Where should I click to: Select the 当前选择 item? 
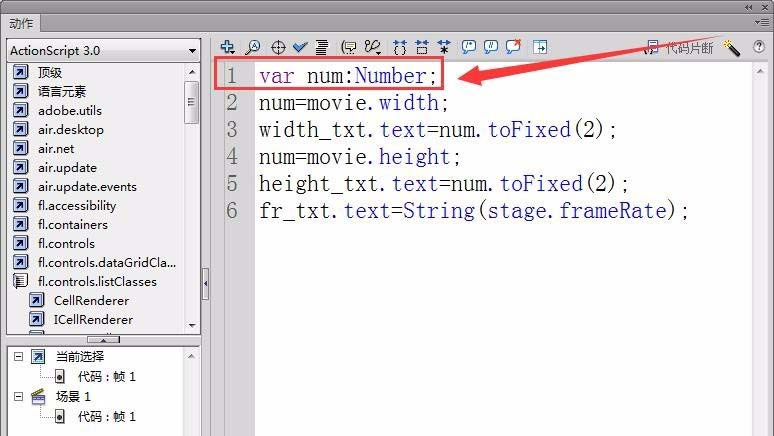click(80, 356)
